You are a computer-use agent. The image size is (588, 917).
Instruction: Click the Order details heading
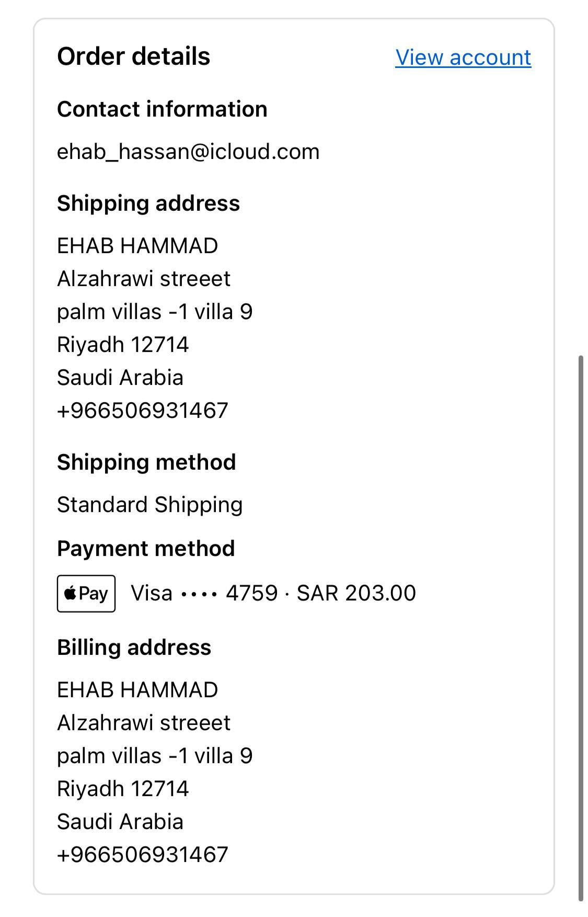point(134,56)
